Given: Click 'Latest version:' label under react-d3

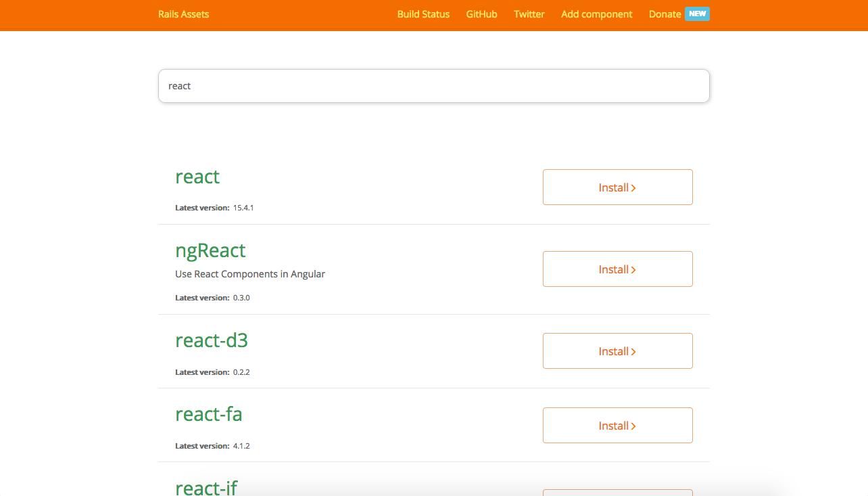Looking at the screenshot, I should 202,372.
